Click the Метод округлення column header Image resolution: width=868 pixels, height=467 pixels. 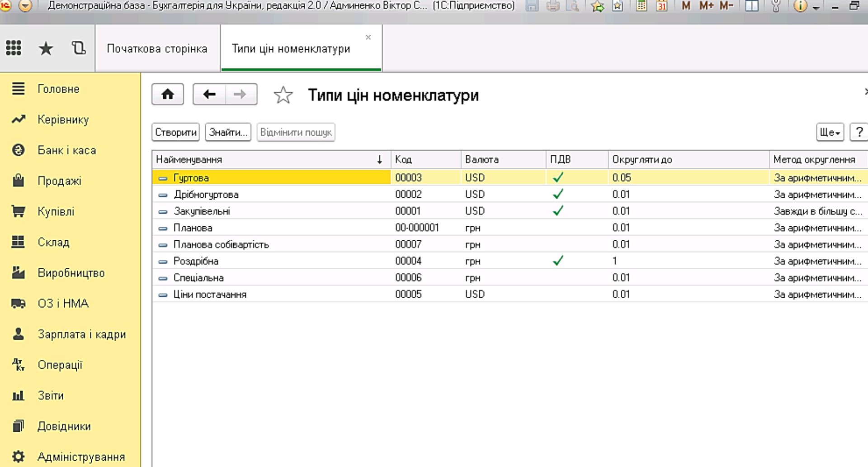[818, 159]
